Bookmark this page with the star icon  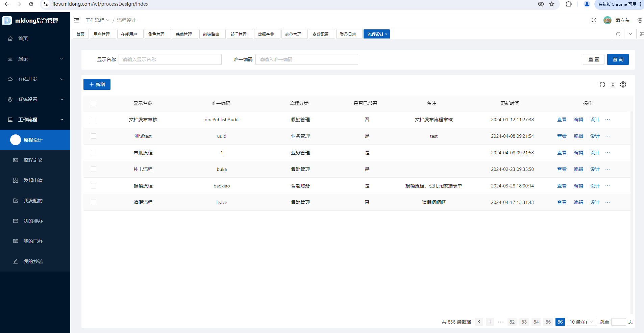pyautogui.click(x=552, y=4)
